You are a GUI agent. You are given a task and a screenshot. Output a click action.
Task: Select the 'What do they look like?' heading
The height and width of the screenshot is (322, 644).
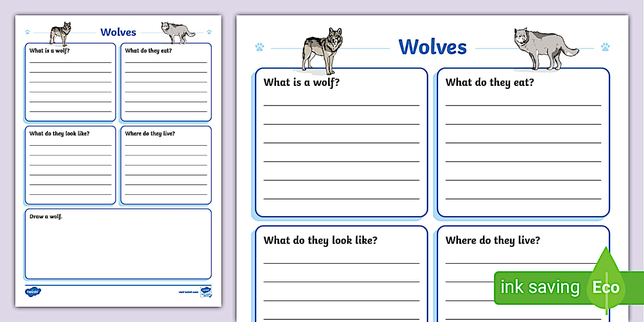(x=321, y=240)
